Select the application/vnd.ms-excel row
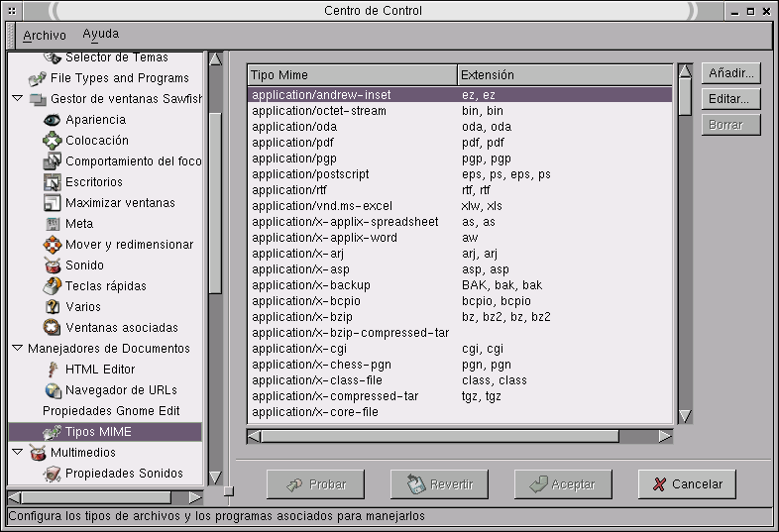The width and height of the screenshot is (779, 532). point(460,206)
